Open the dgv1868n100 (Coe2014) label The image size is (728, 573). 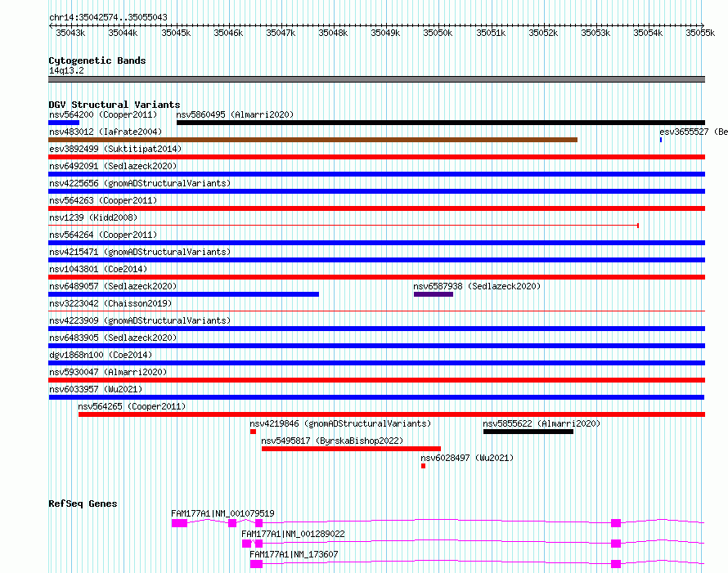click(101, 355)
